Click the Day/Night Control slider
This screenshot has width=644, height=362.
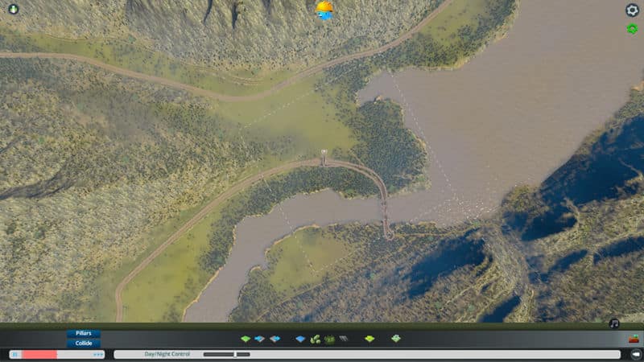point(225,354)
